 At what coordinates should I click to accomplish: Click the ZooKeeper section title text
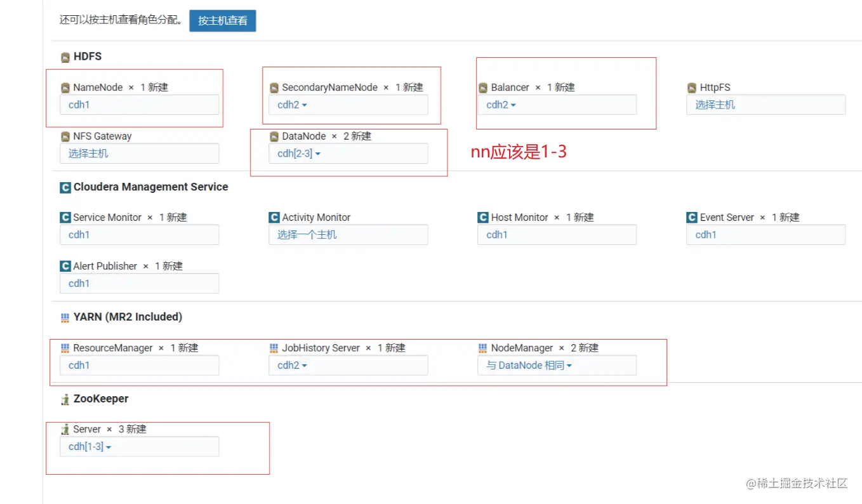101,399
